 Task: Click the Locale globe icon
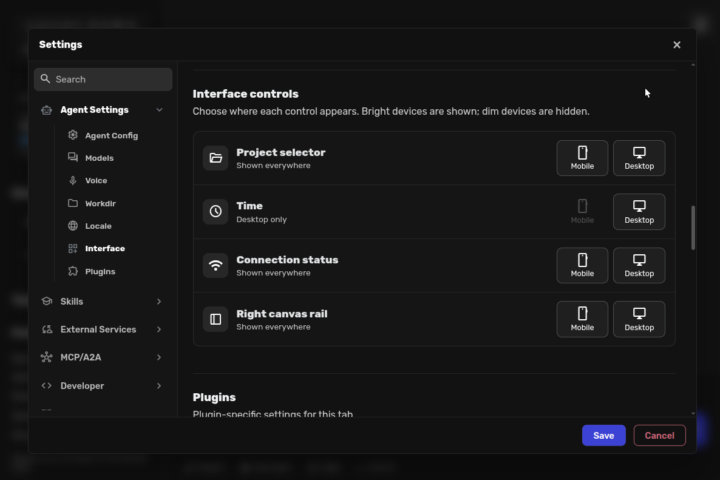73,226
